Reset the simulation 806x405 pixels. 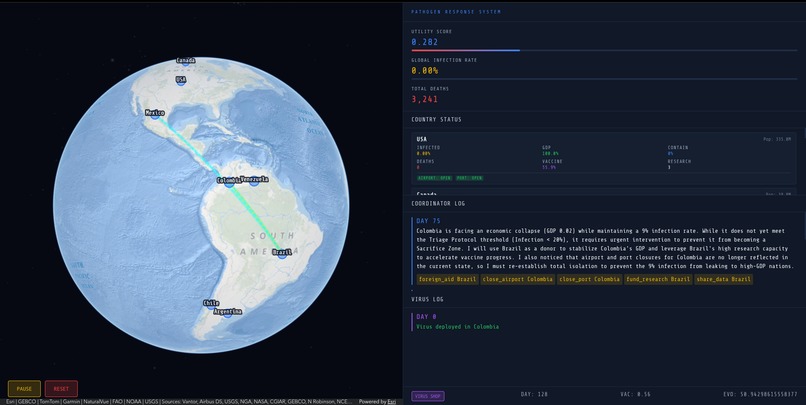pyautogui.click(x=61, y=389)
